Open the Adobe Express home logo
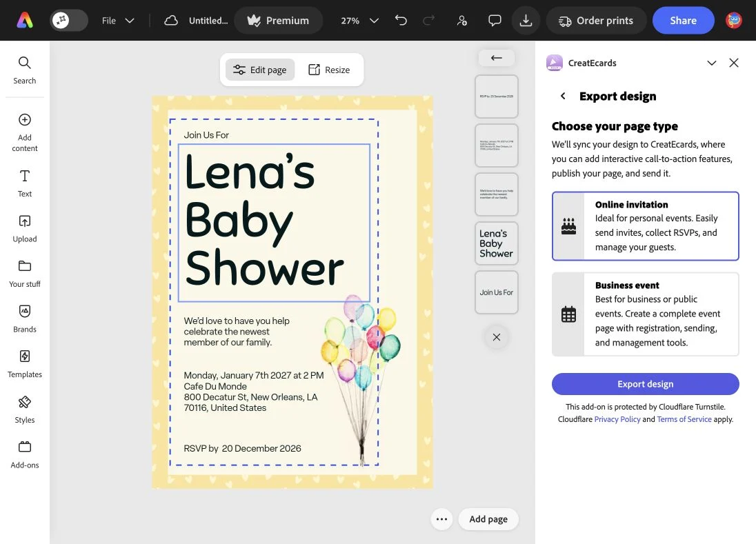The width and height of the screenshot is (756, 544). [25, 20]
